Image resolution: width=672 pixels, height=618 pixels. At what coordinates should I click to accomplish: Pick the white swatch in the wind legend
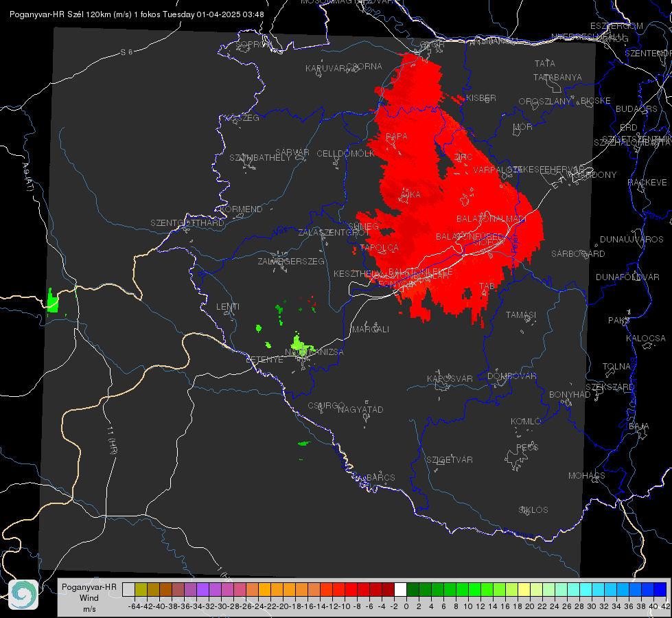tap(400, 590)
